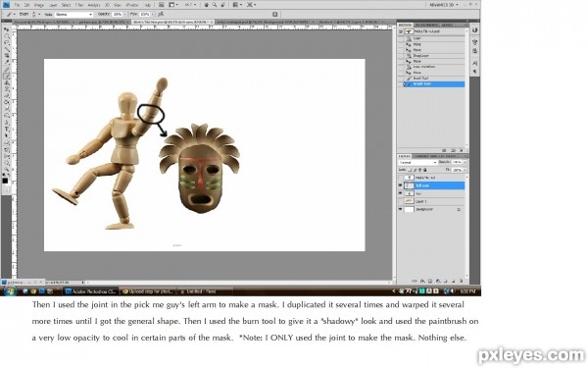Toggle lock position in the Layers panel
The image size is (588, 368).
[420, 170]
